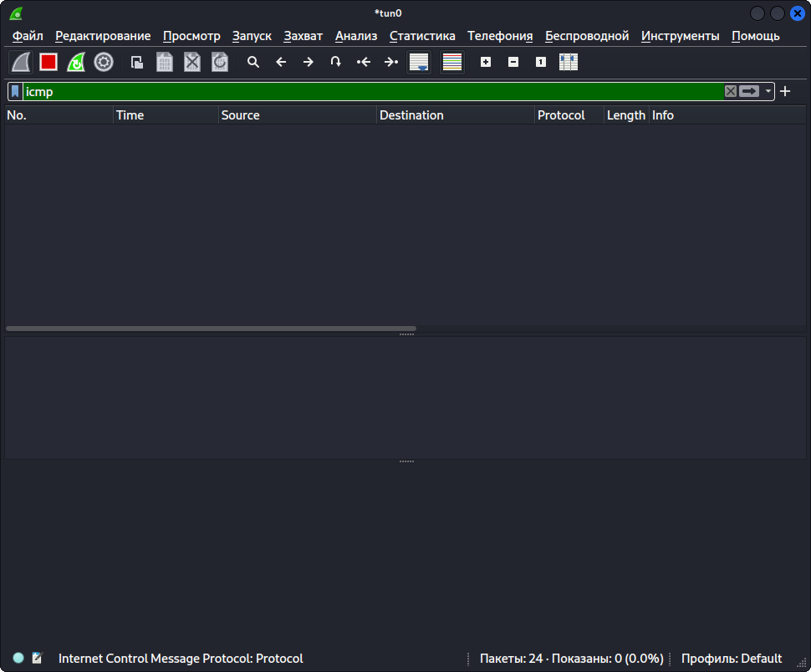Click the Find packet magnifier icon
Viewport: 811px width, 672px height.
[x=253, y=62]
